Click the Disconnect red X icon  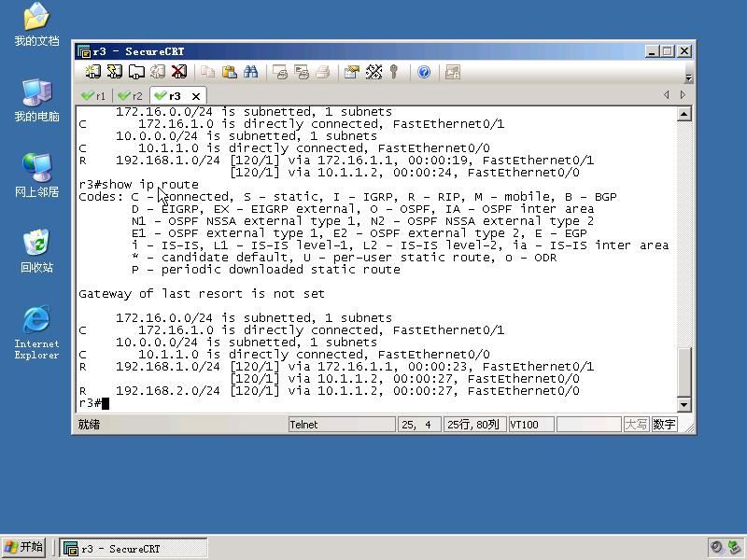tap(179, 72)
